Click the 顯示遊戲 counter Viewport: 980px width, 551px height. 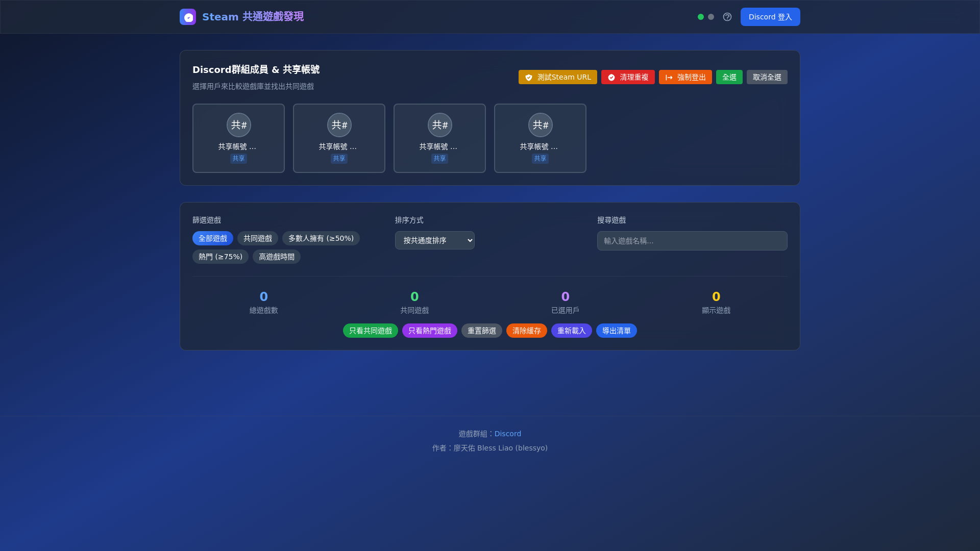coord(716,303)
